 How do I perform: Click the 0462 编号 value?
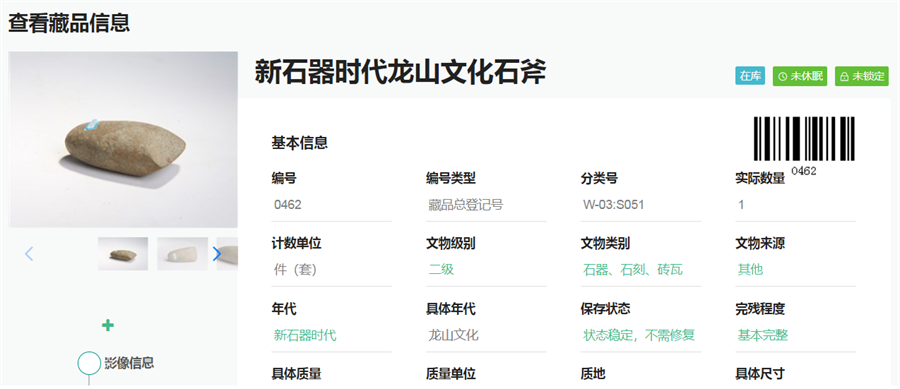(x=288, y=205)
